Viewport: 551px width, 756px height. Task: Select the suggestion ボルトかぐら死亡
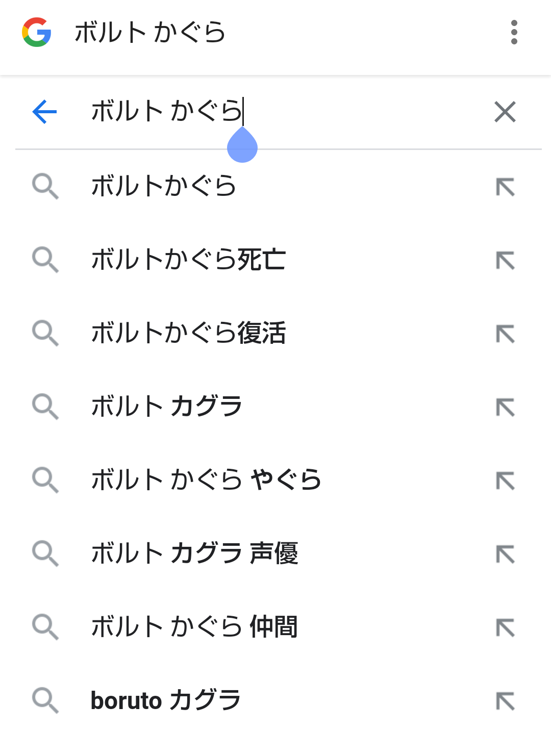click(x=188, y=260)
